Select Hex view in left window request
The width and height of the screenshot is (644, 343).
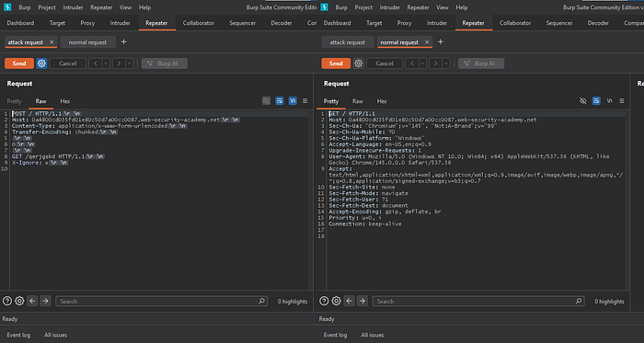65,101
